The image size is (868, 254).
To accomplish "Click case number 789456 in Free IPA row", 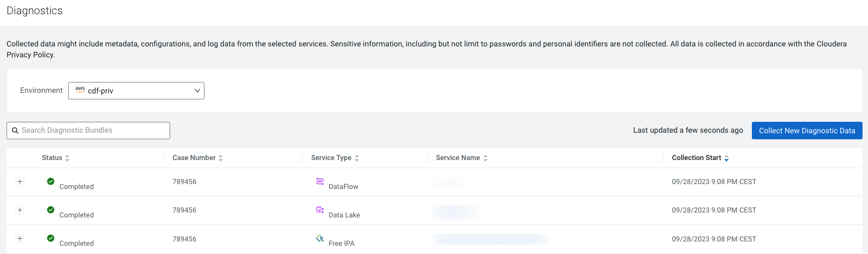I will [184, 239].
